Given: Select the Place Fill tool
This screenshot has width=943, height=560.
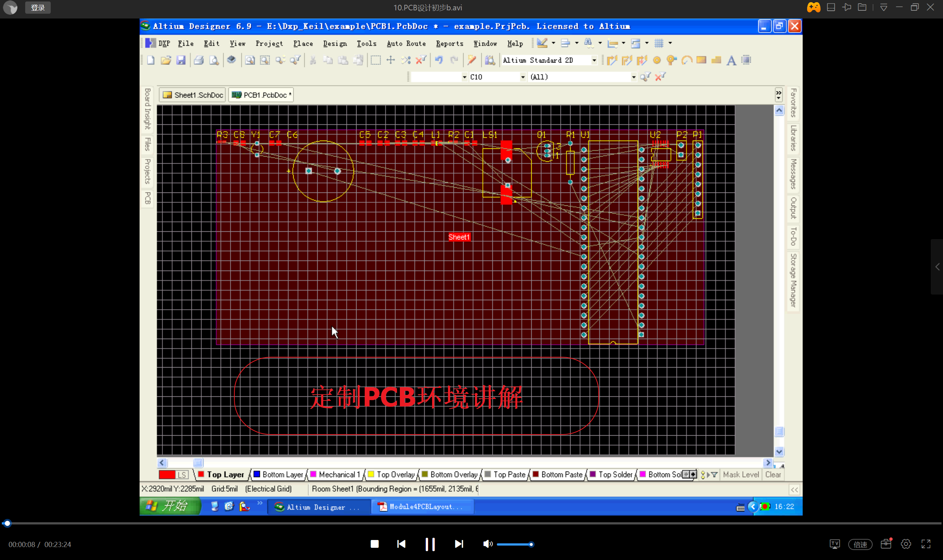Looking at the screenshot, I should [x=702, y=60].
